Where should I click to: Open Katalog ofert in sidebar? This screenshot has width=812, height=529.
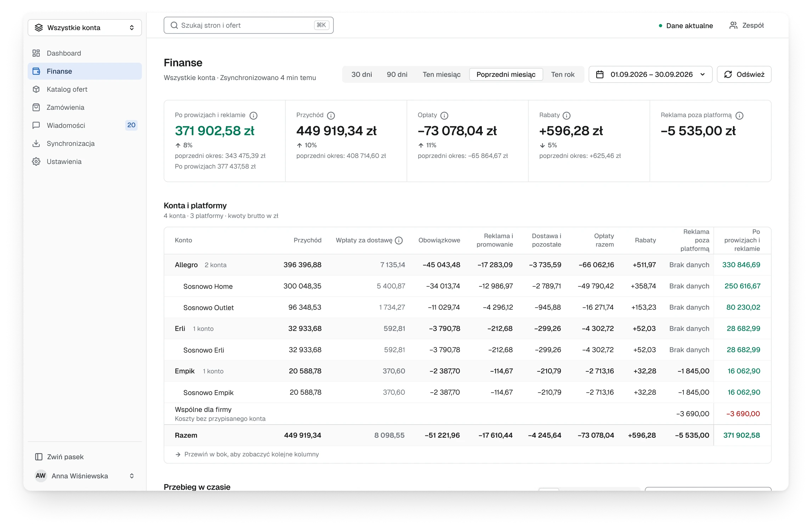[85, 89]
